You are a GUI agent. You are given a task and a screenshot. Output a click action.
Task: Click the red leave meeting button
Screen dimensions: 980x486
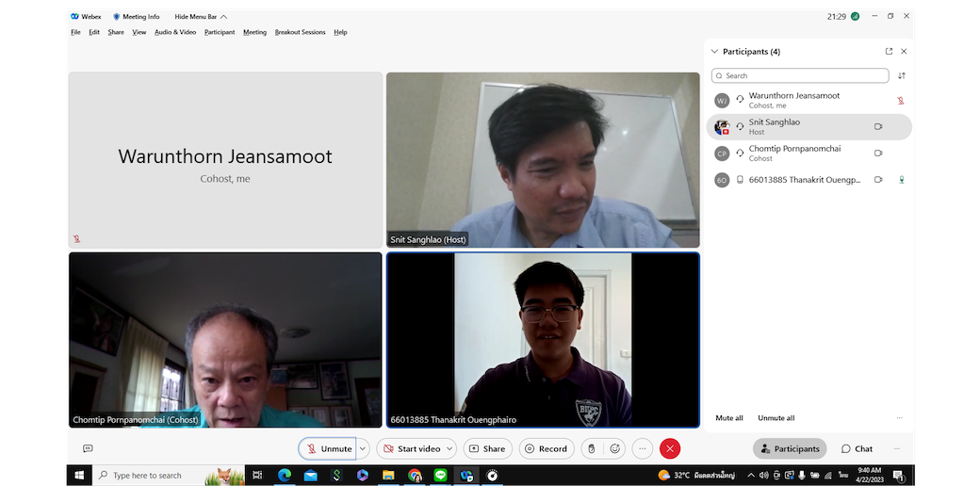pos(669,448)
